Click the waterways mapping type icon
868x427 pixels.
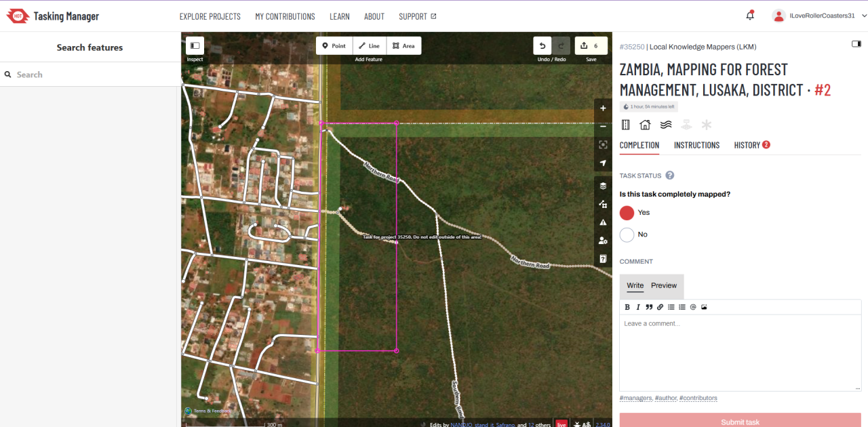(666, 125)
